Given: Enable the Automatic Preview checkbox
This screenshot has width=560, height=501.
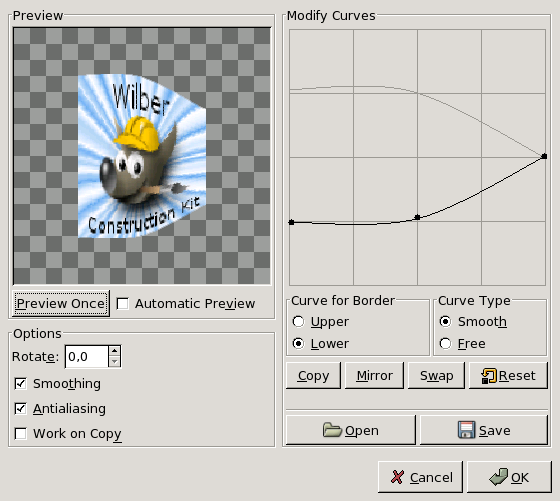Looking at the screenshot, I should click(x=122, y=304).
